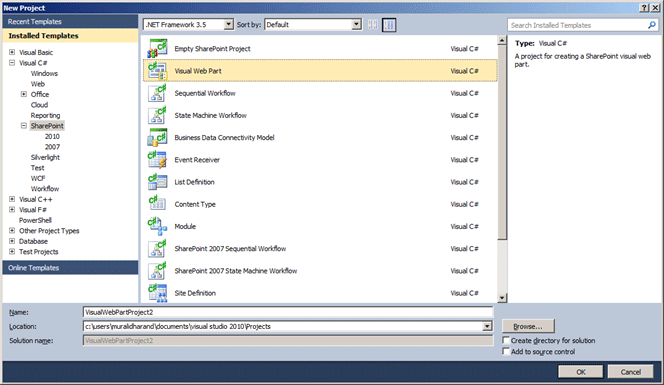Select SharePoint 2007 State Machine Workflow icon
The width and height of the screenshot is (664, 385).
pyautogui.click(x=157, y=271)
